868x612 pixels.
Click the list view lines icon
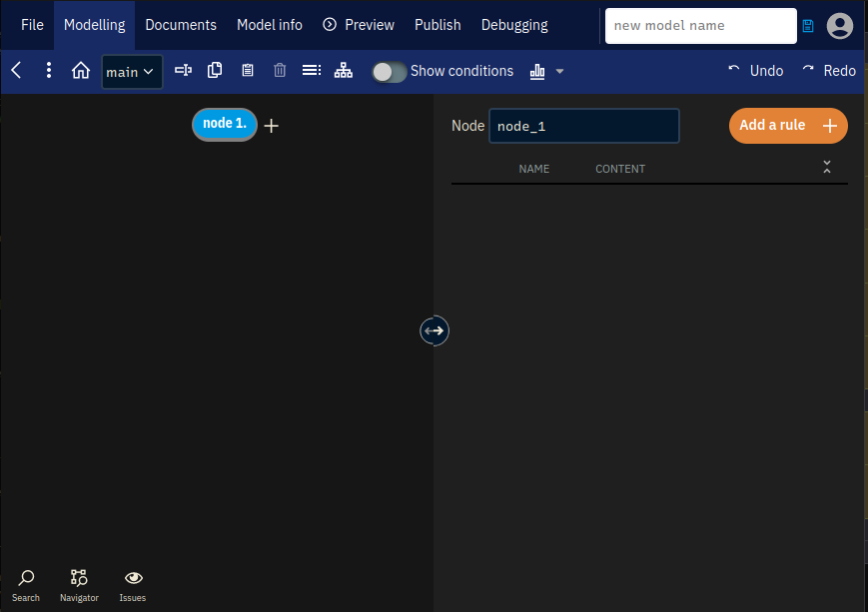tap(312, 70)
